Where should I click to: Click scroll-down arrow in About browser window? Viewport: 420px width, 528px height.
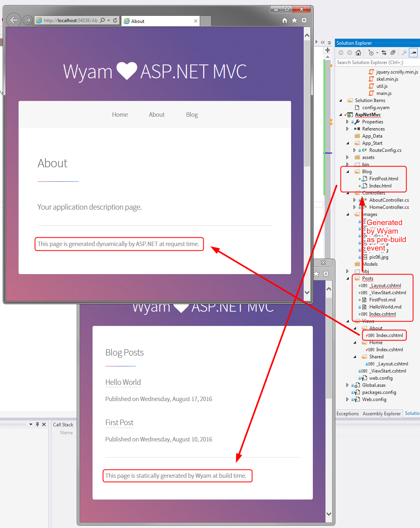click(307, 292)
